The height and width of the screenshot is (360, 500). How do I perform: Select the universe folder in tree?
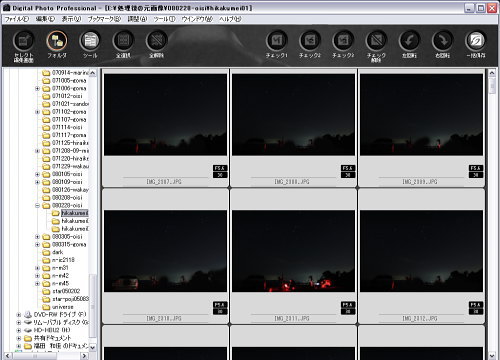[63, 307]
